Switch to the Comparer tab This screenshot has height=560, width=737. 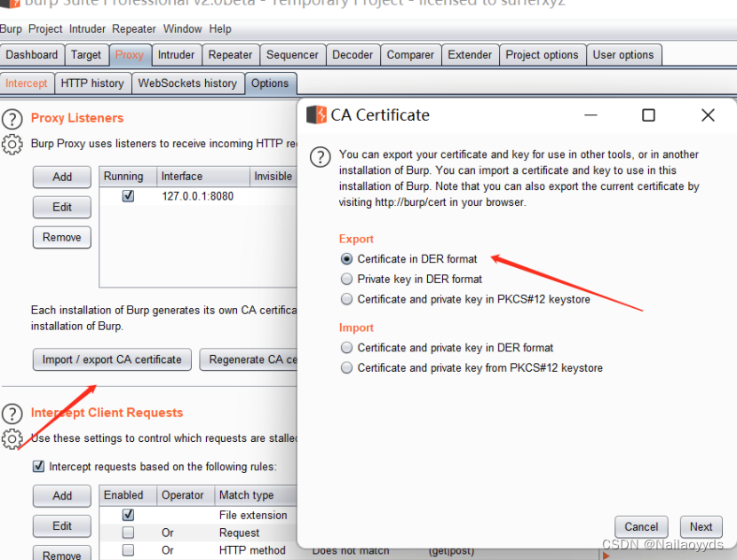pyautogui.click(x=410, y=55)
